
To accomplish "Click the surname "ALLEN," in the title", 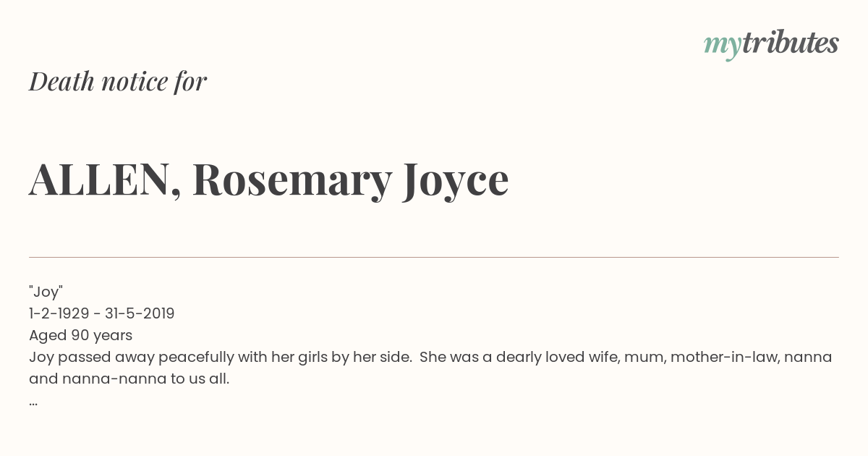I will (106, 180).
